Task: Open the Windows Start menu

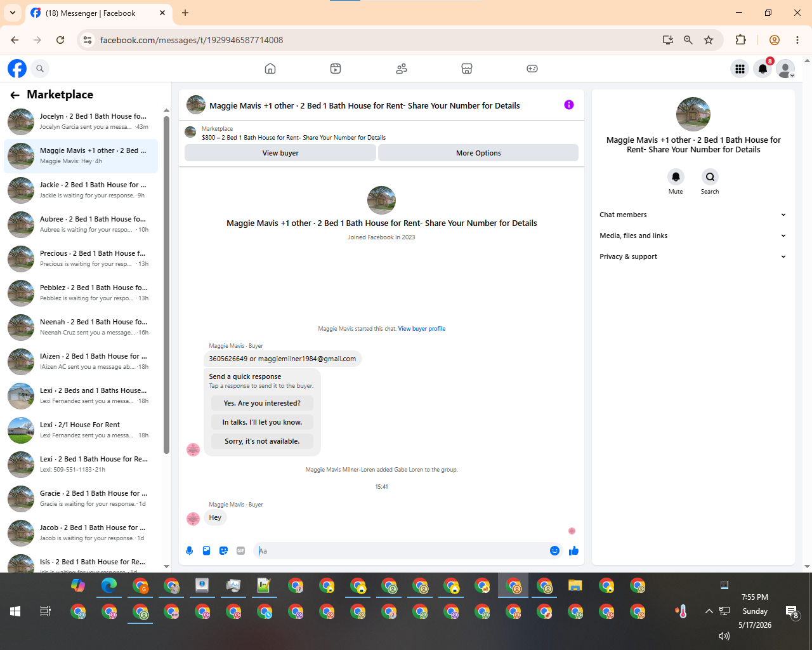Action: (15, 611)
